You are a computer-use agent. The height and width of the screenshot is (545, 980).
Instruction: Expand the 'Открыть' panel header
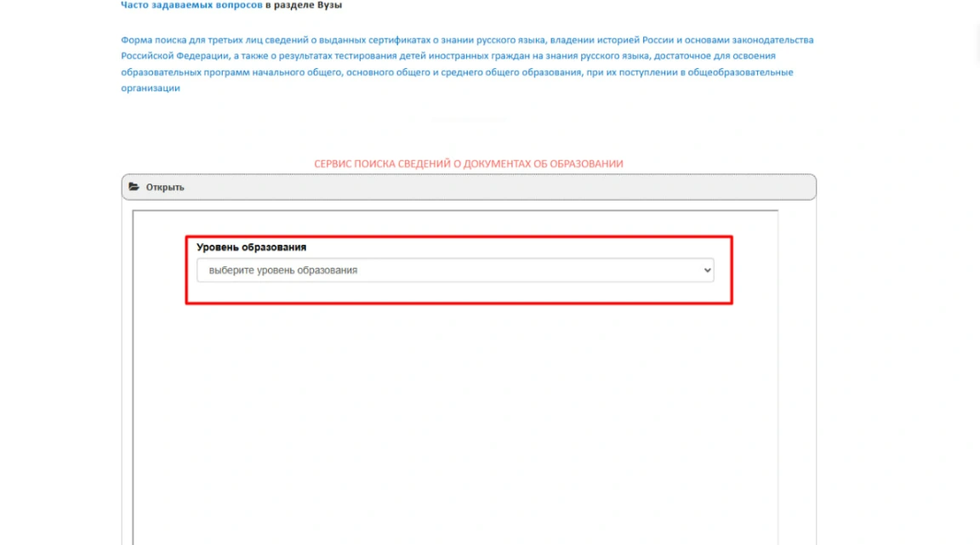tap(469, 187)
